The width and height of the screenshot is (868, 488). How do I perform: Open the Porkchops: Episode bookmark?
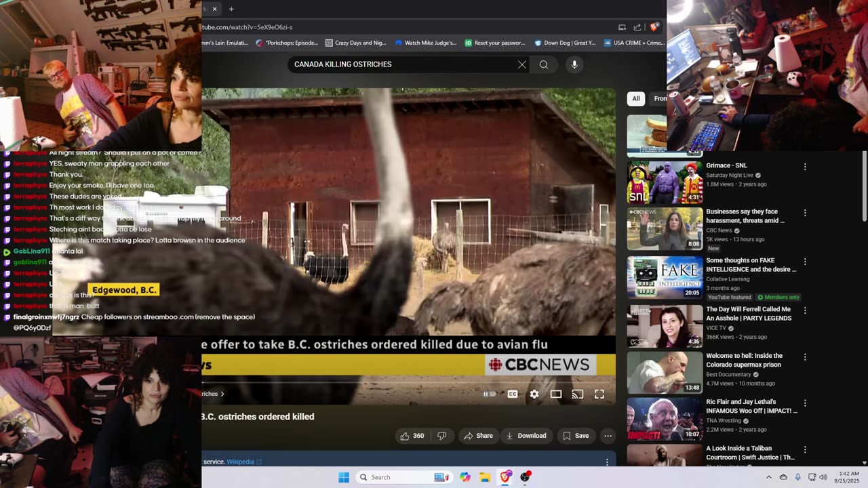[x=287, y=43]
